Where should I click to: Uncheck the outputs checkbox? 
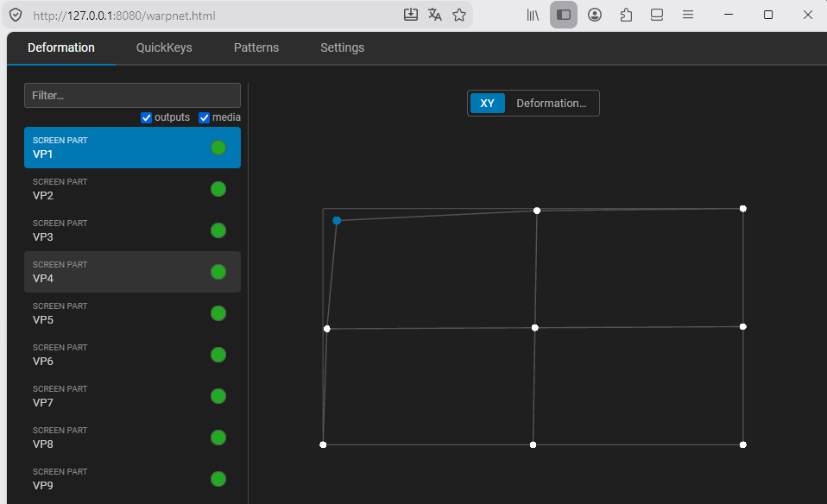tap(146, 117)
